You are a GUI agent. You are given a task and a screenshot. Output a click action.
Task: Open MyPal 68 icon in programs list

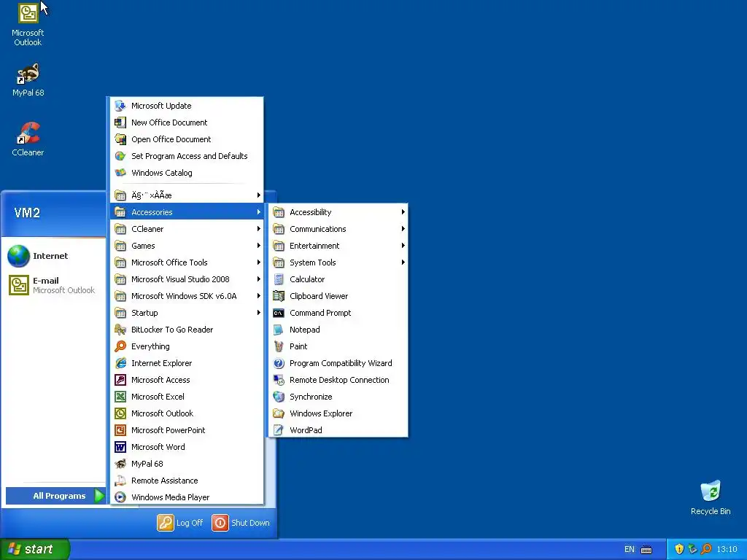click(x=120, y=464)
